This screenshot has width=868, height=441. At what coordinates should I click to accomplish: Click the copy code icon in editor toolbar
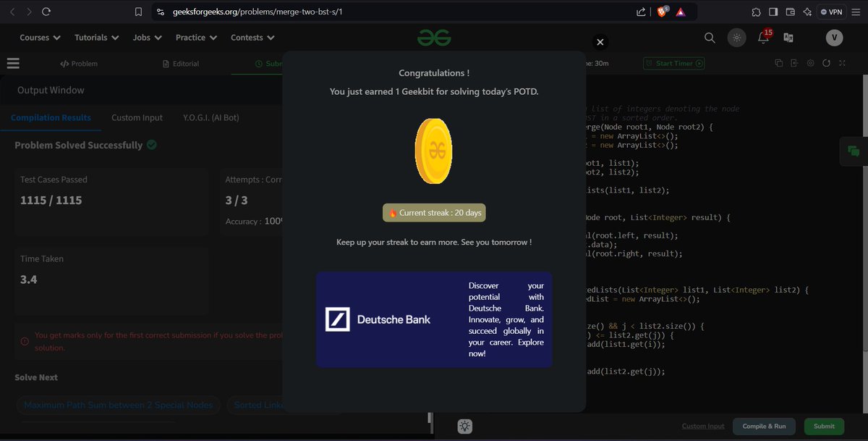[778, 63]
